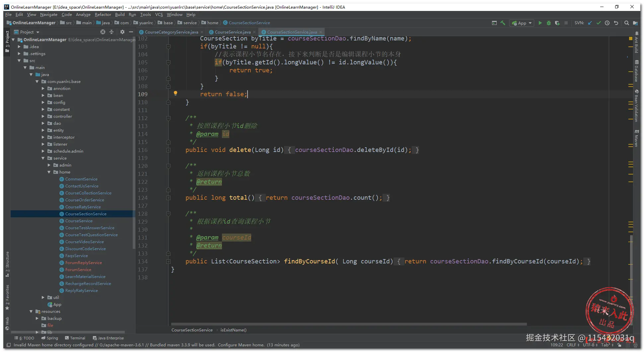
Task: Click the Search Everywhere magnifier icon
Action: pyautogui.click(x=626, y=23)
